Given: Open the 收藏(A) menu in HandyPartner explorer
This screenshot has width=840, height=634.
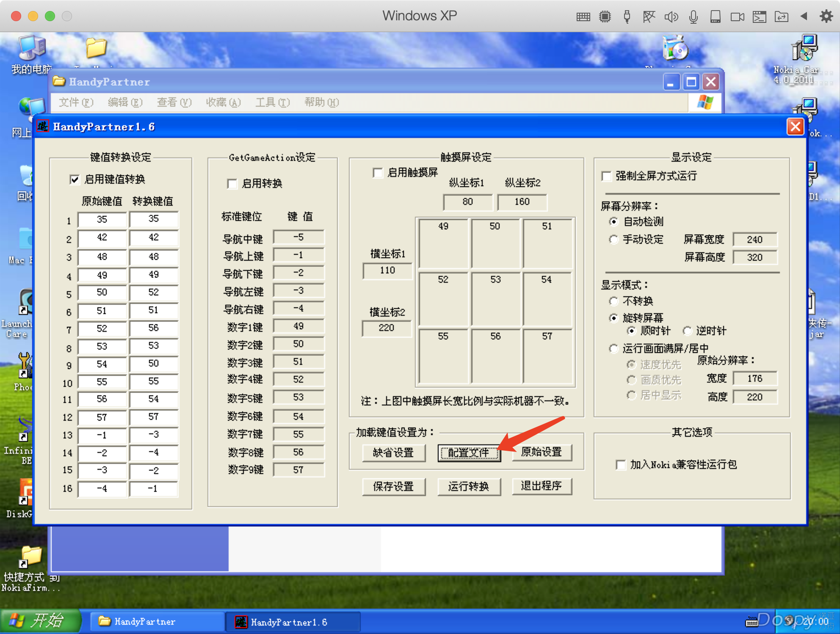Looking at the screenshot, I should tap(223, 102).
